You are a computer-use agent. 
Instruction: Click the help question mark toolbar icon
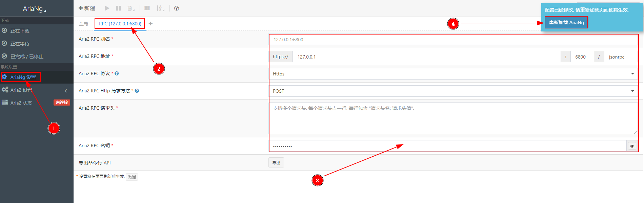pos(177,8)
